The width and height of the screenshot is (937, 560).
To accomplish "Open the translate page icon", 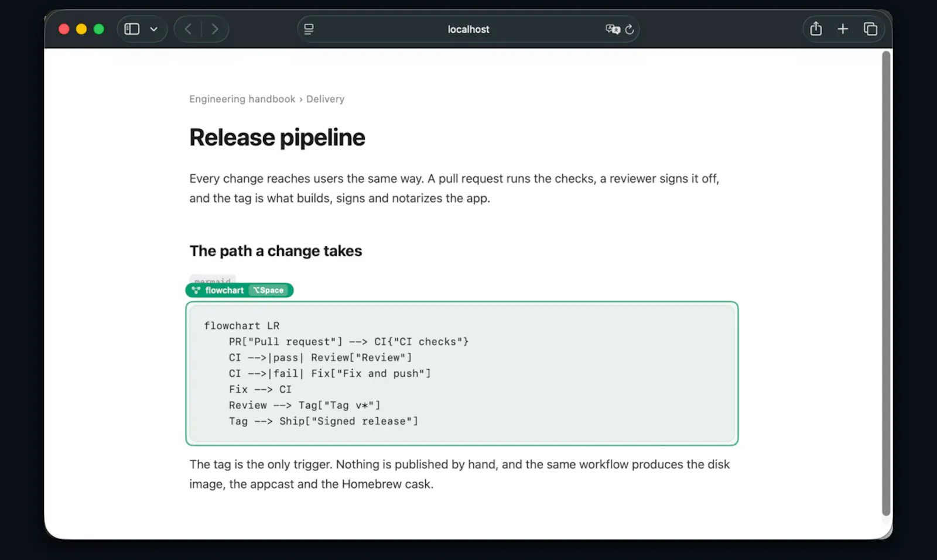I will 613,29.
